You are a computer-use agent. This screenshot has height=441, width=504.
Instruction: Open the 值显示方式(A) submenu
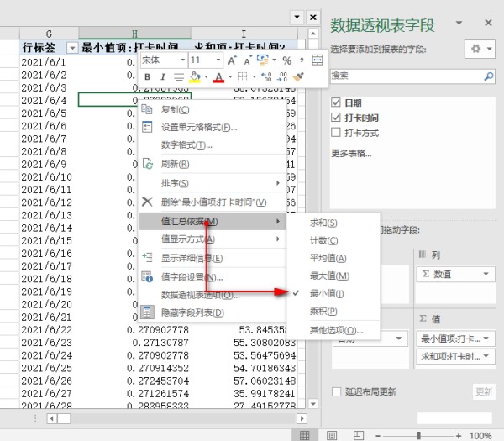[x=213, y=239]
